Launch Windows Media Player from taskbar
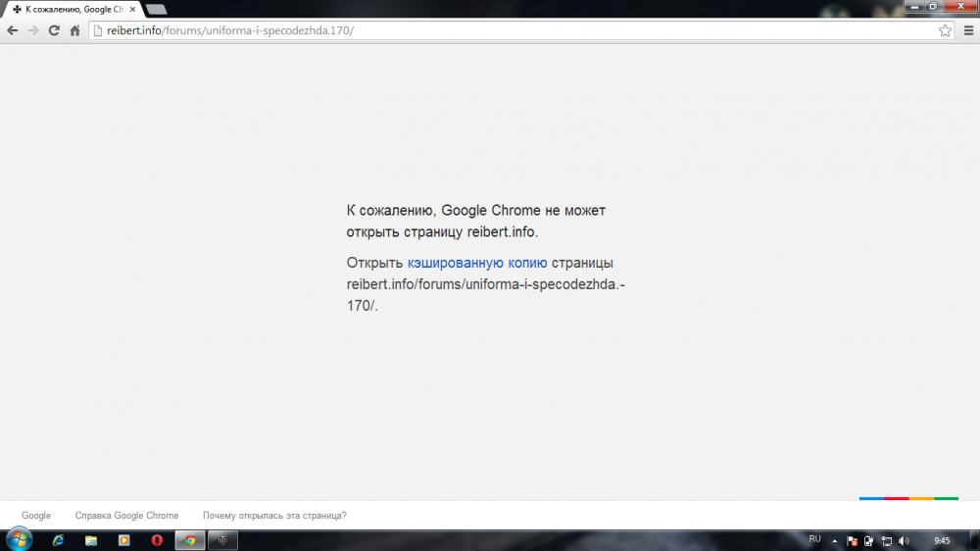This screenshot has height=551, width=980. [123, 540]
